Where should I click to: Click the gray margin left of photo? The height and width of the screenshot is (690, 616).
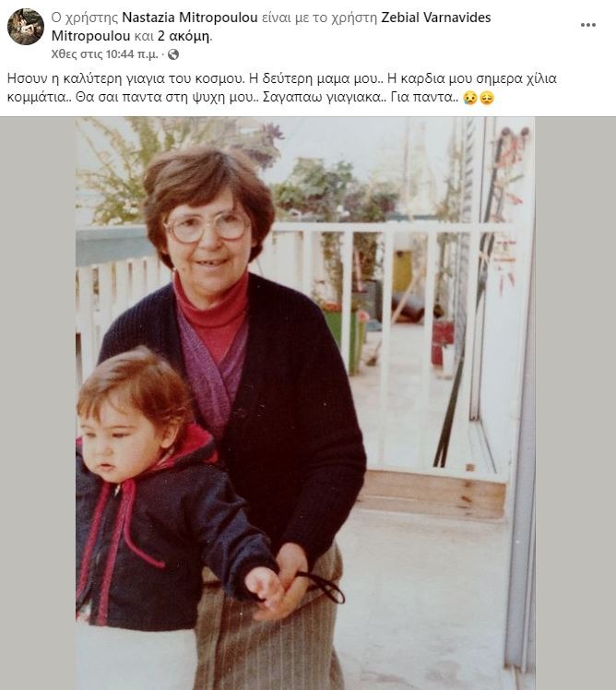pyautogui.click(x=38, y=403)
